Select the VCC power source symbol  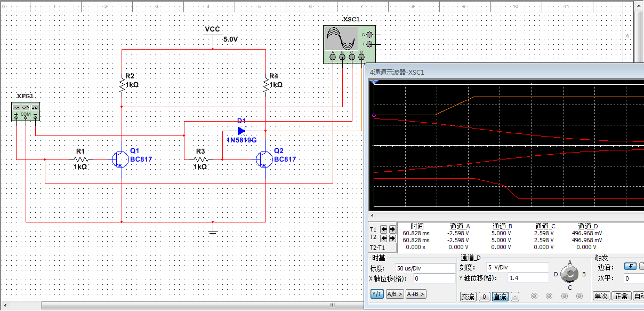point(212,36)
